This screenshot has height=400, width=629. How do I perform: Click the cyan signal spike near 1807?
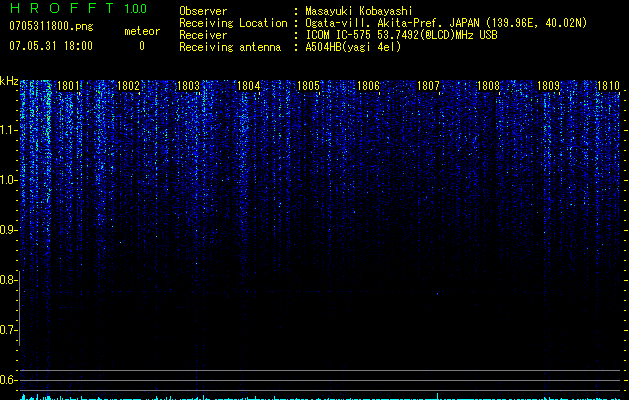(437, 396)
